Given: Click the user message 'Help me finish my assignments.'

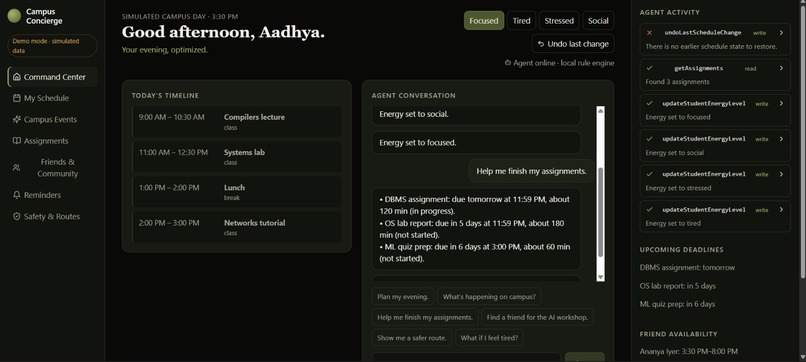Looking at the screenshot, I should point(532,171).
